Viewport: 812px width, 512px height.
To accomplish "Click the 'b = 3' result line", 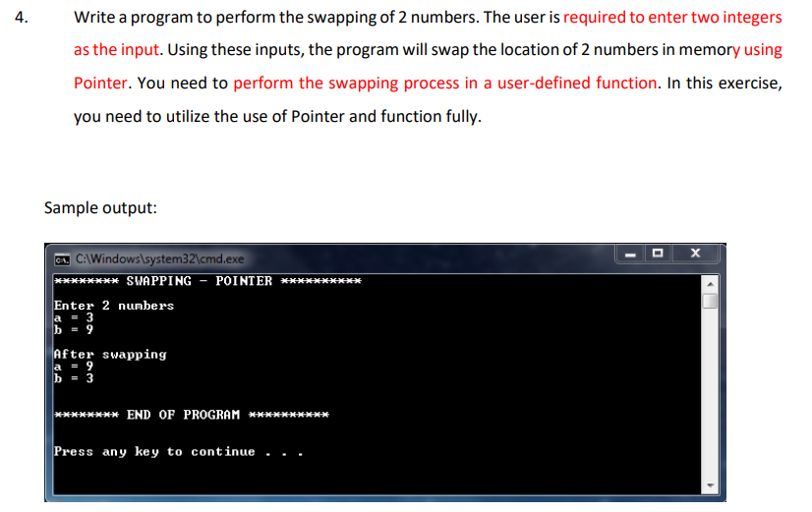I will pyautogui.click(x=74, y=378).
